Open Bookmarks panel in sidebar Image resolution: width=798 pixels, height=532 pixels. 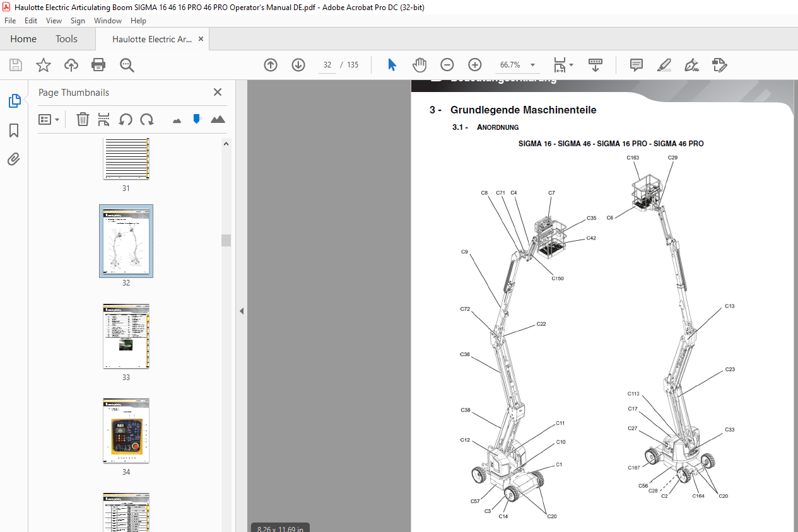click(x=14, y=130)
